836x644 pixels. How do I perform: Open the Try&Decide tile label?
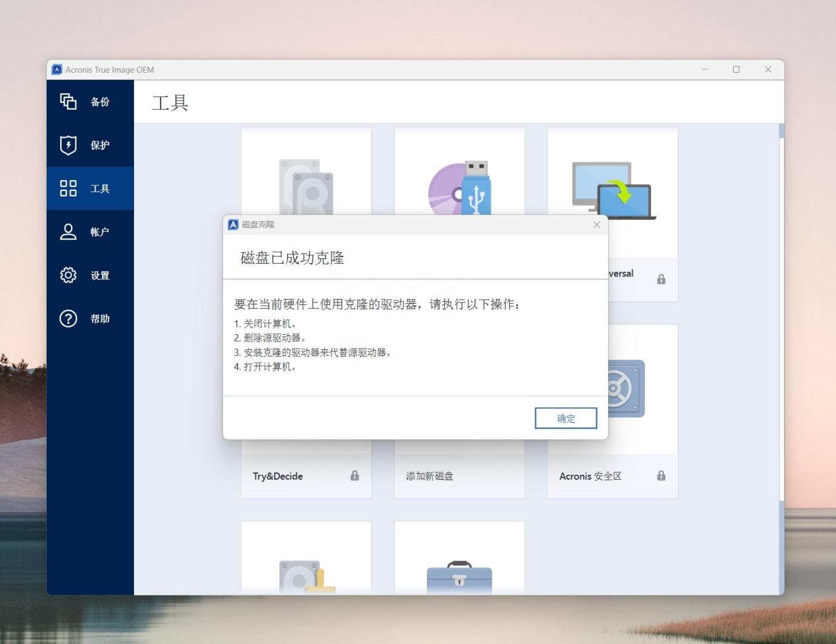point(278,476)
